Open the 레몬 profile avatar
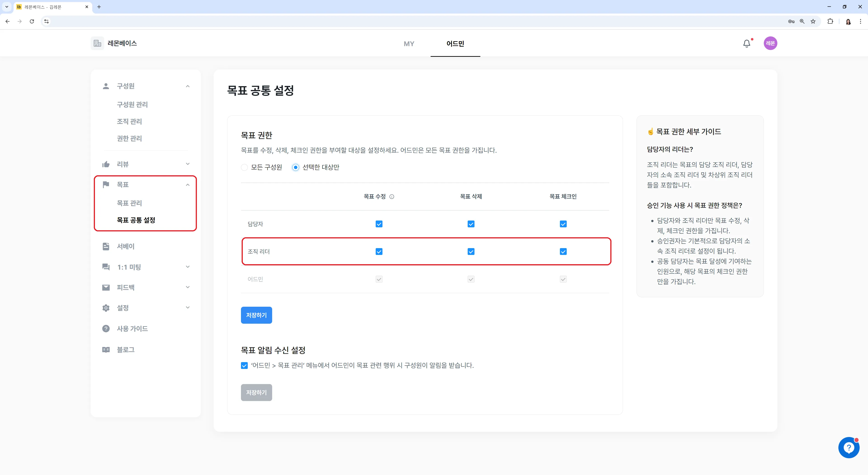The image size is (868, 475). 770,43
